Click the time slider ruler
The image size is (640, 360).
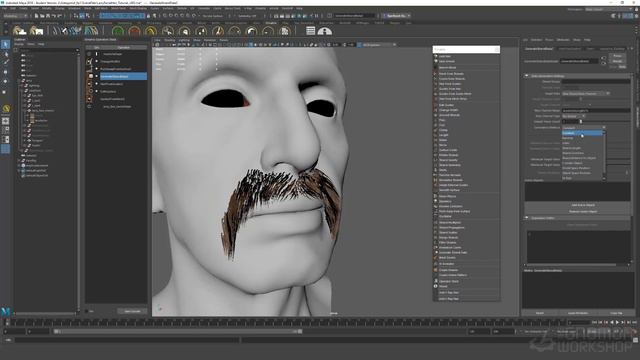[286, 322]
